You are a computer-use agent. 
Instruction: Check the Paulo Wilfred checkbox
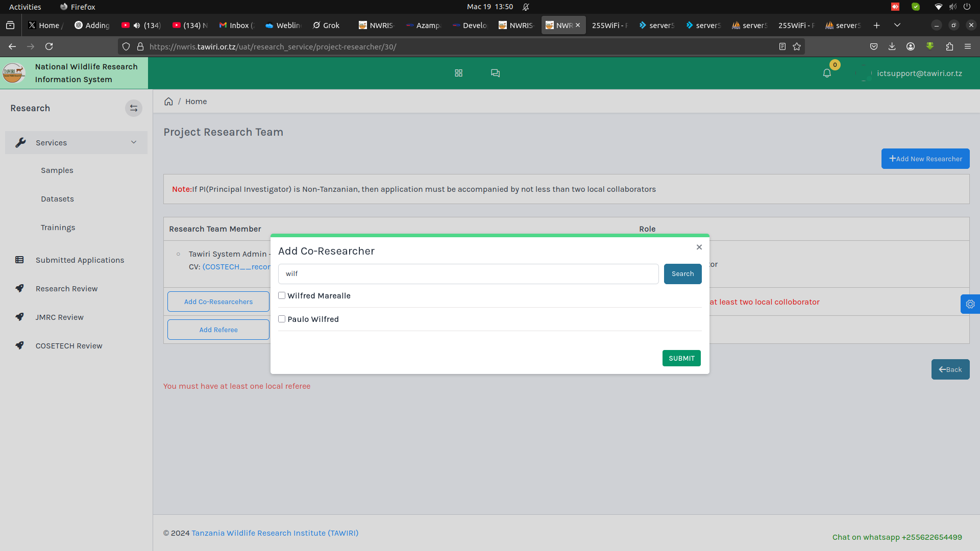click(282, 319)
